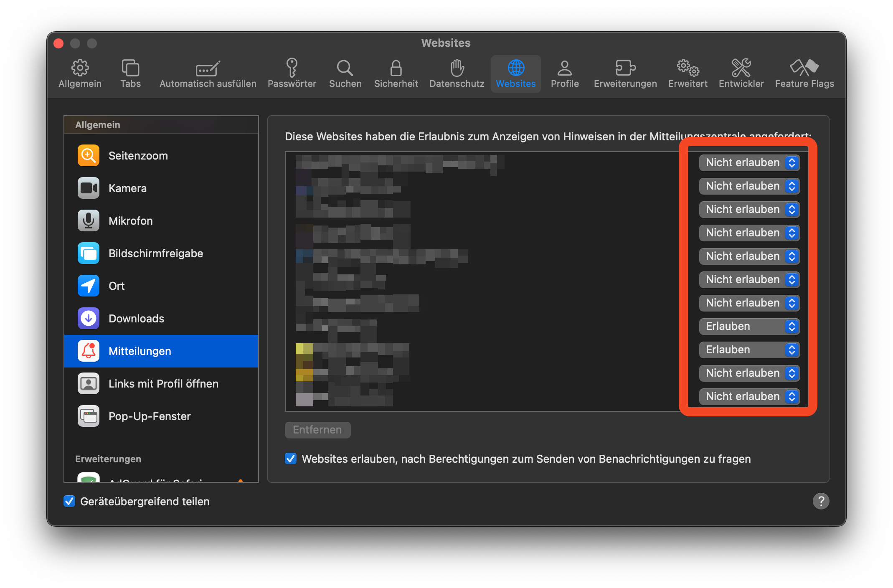Image resolution: width=893 pixels, height=588 pixels.
Task: Uncheck Geräteübergreifend teilen checkbox
Action: point(69,501)
